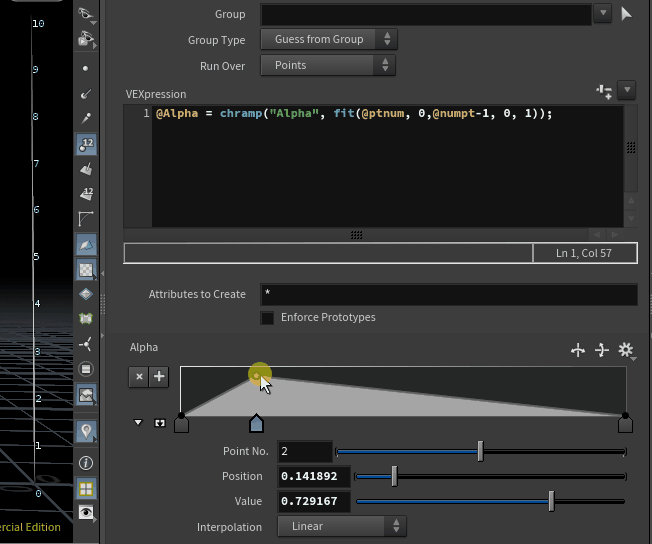Click the Position slider handle
Image resolution: width=652 pixels, height=544 pixels.
(x=394, y=477)
